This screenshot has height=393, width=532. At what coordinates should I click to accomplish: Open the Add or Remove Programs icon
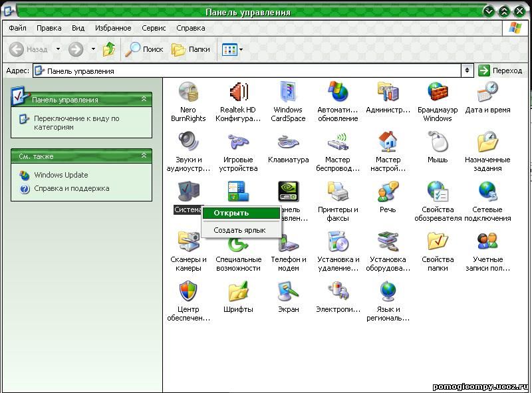[338, 241]
